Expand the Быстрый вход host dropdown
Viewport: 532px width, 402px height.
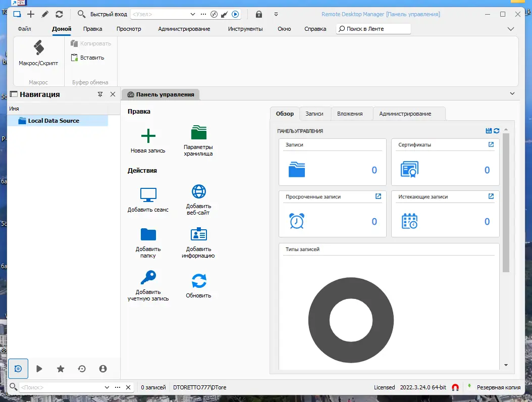click(x=193, y=14)
